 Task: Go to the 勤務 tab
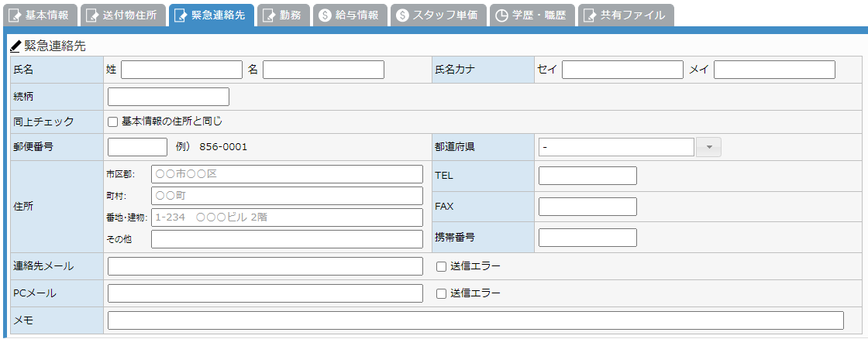tap(283, 15)
